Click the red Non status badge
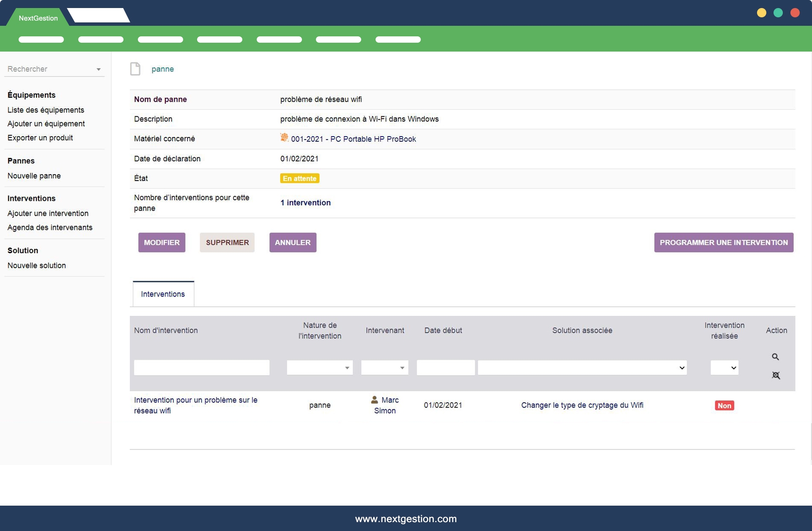 [x=724, y=405]
